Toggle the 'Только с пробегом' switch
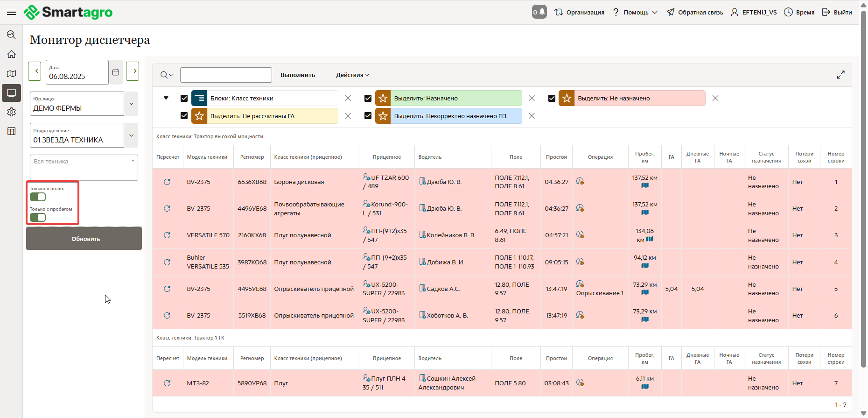 [38, 218]
